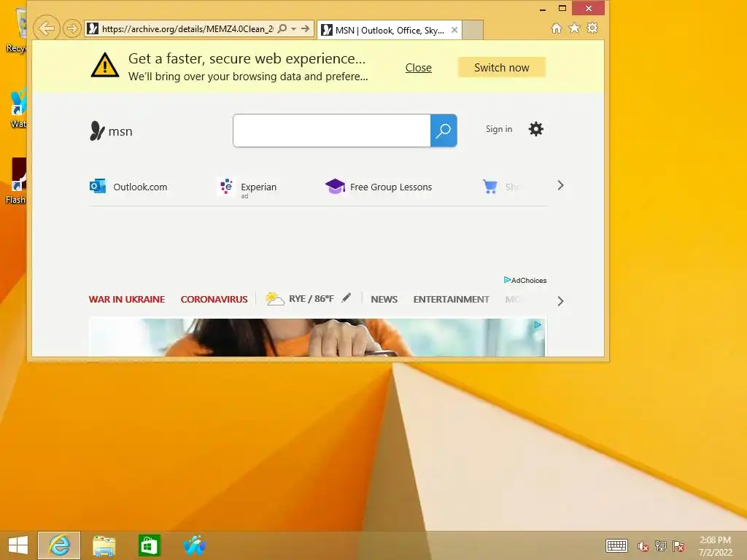The height and width of the screenshot is (560, 747).
Task: Click the Close link in yellow banner
Action: point(418,68)
